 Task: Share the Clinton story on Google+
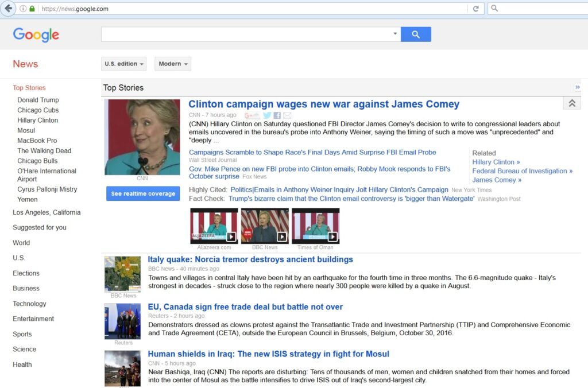click(x=252, y=115)
